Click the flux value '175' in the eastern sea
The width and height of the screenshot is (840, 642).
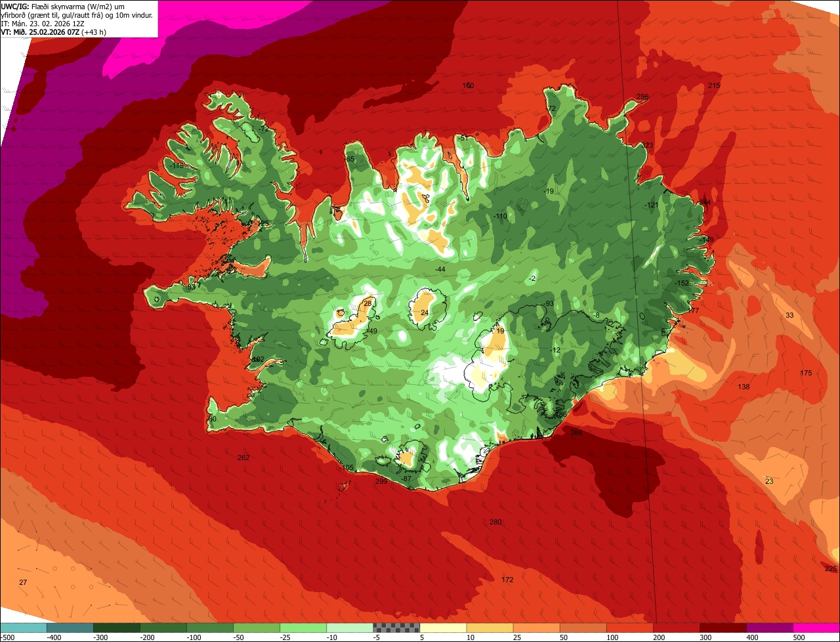click(x=806, y=373)
